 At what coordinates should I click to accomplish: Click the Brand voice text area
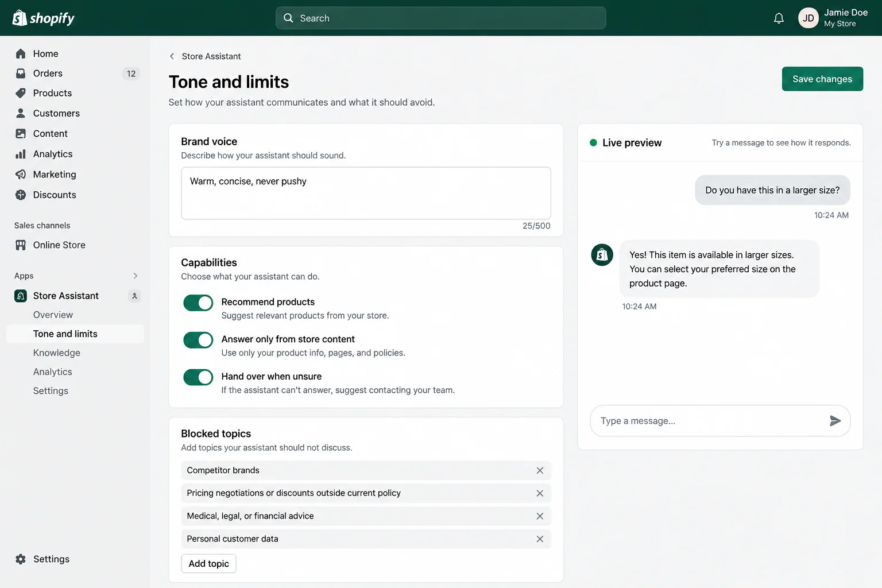click(366, 193)
